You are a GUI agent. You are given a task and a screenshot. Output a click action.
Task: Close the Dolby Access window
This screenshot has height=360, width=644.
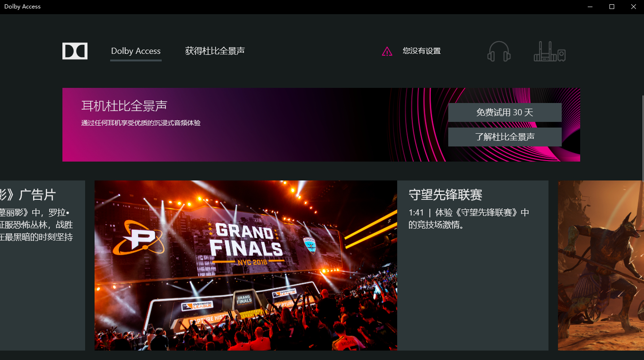pos(633,7)
